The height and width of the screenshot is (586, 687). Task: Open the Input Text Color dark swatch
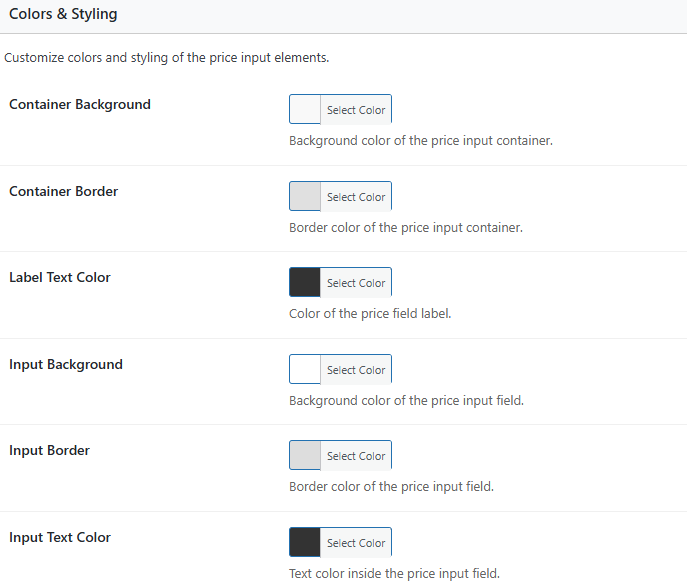click(305, 543)
